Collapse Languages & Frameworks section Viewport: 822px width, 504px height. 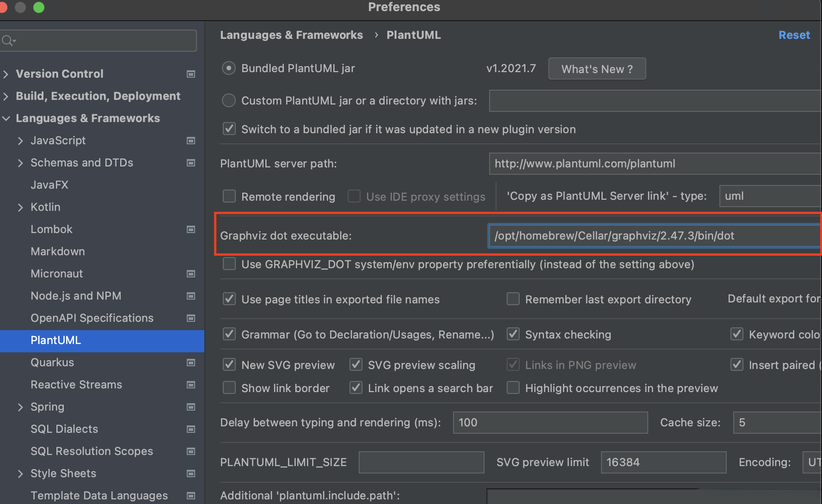[x=6, y=118]
